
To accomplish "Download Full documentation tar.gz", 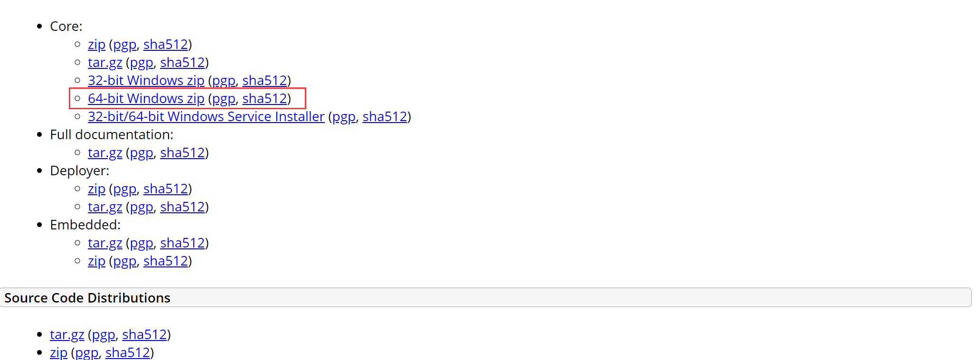I will (x=105, y=153).
